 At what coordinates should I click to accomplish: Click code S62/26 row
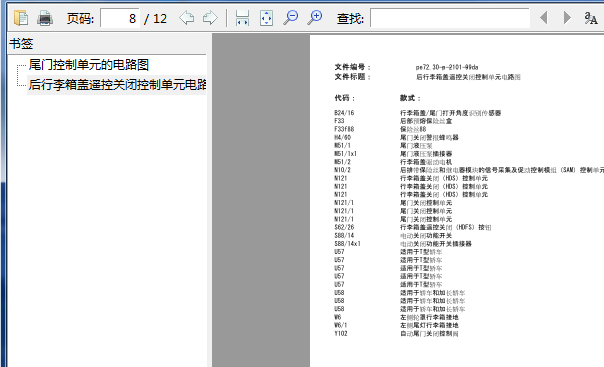344,227
